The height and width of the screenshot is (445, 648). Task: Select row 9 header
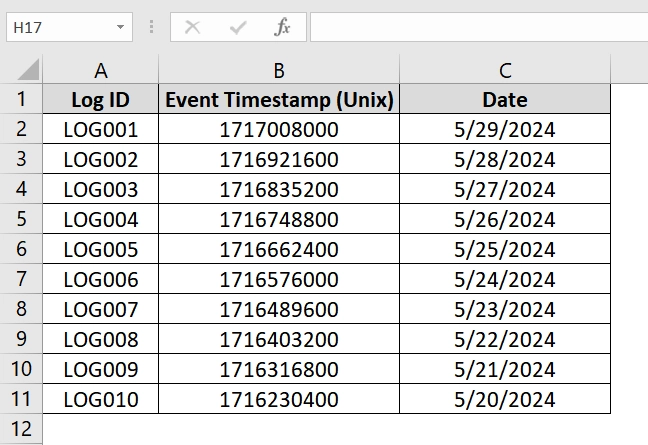(21, 338)
